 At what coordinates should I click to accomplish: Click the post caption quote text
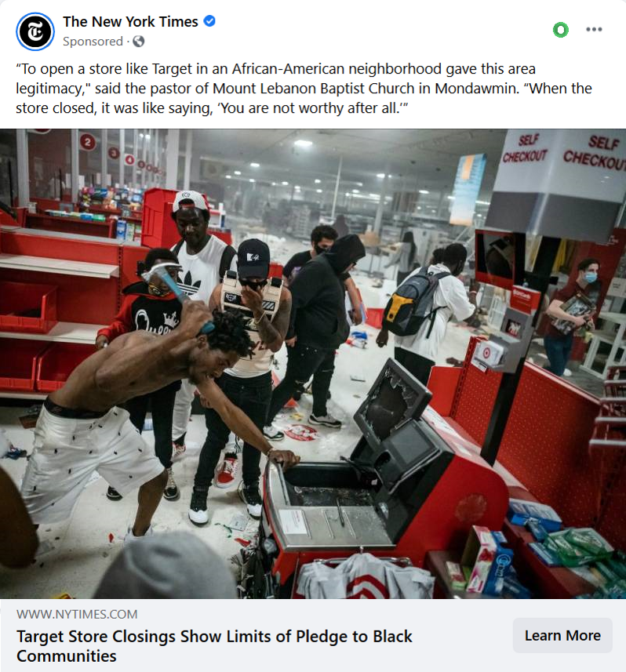304,89
